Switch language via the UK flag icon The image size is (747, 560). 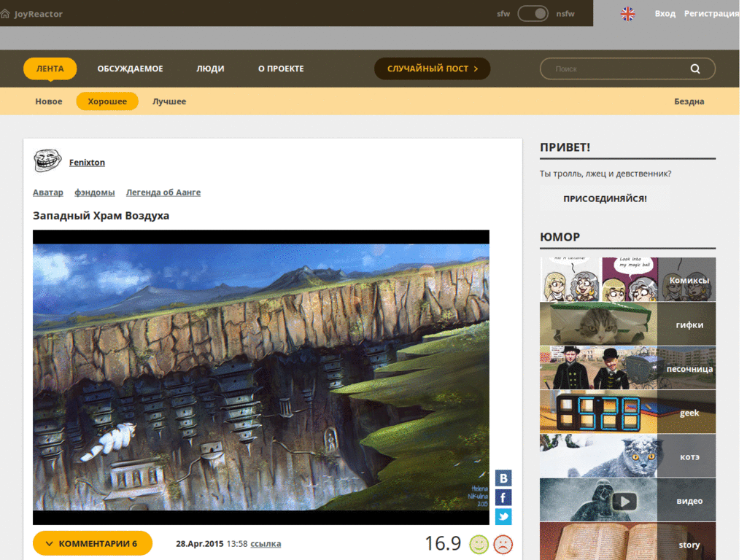(x=627, y=14)
